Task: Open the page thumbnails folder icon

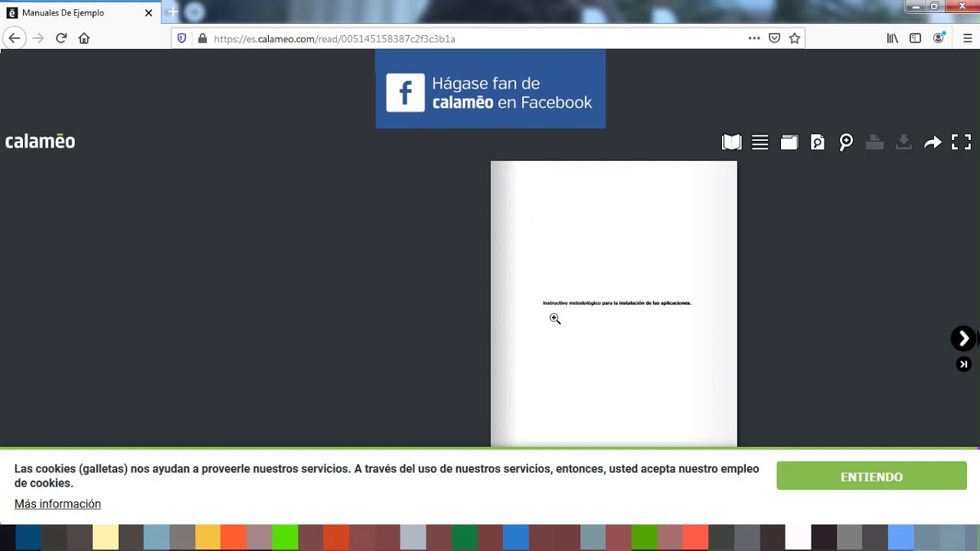Action: 789,142
